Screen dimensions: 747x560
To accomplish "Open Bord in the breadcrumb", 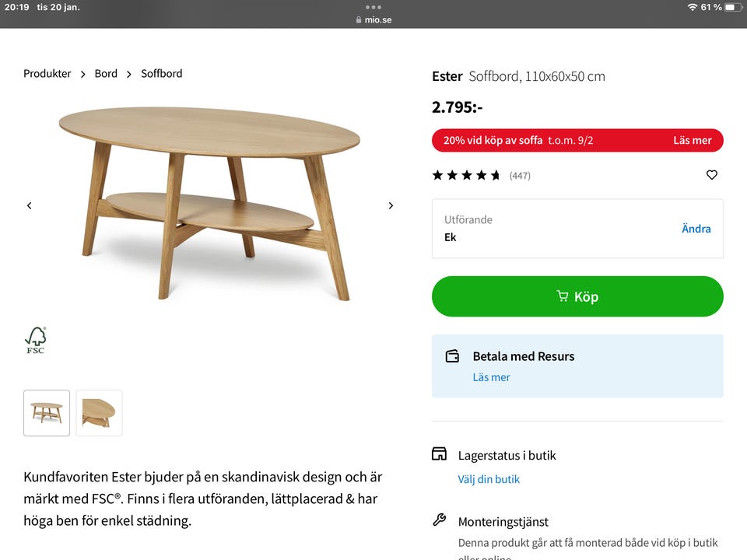I will pos(106,73).
